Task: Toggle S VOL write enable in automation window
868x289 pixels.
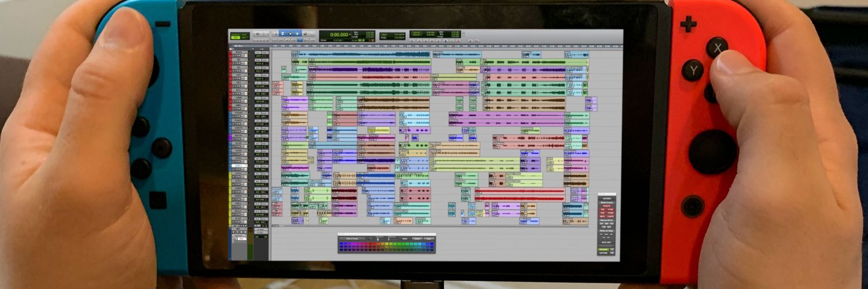Action: 610,209
